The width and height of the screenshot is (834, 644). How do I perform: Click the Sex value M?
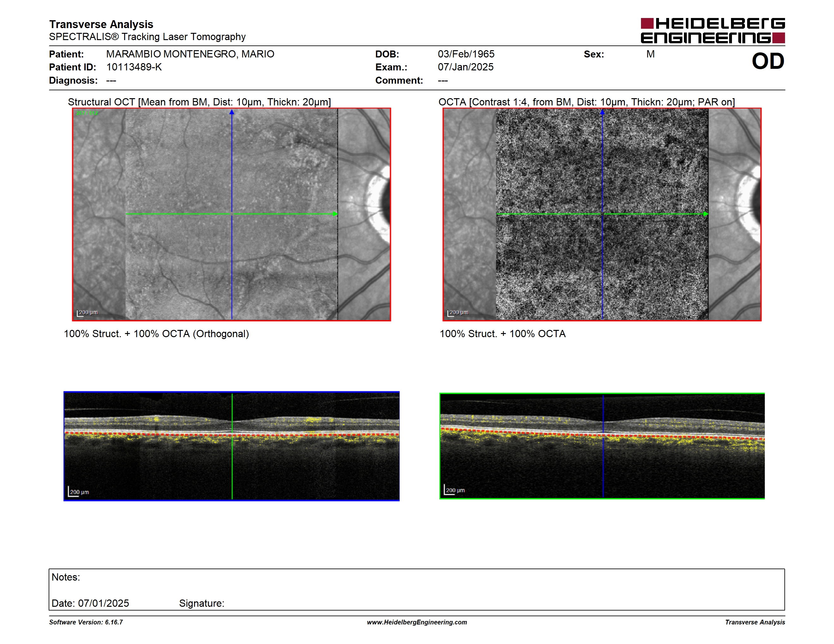(x=651, y=54)
